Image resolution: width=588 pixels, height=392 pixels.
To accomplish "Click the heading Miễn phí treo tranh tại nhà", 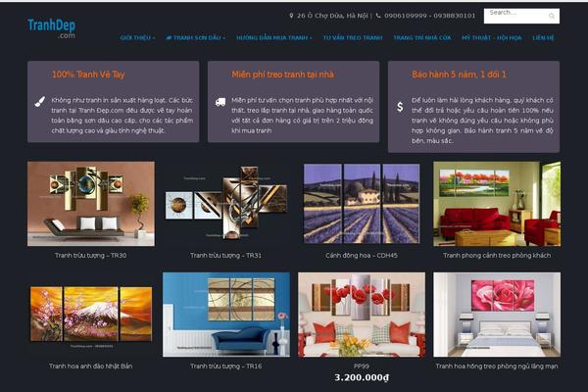I will [x=283, y=74].
